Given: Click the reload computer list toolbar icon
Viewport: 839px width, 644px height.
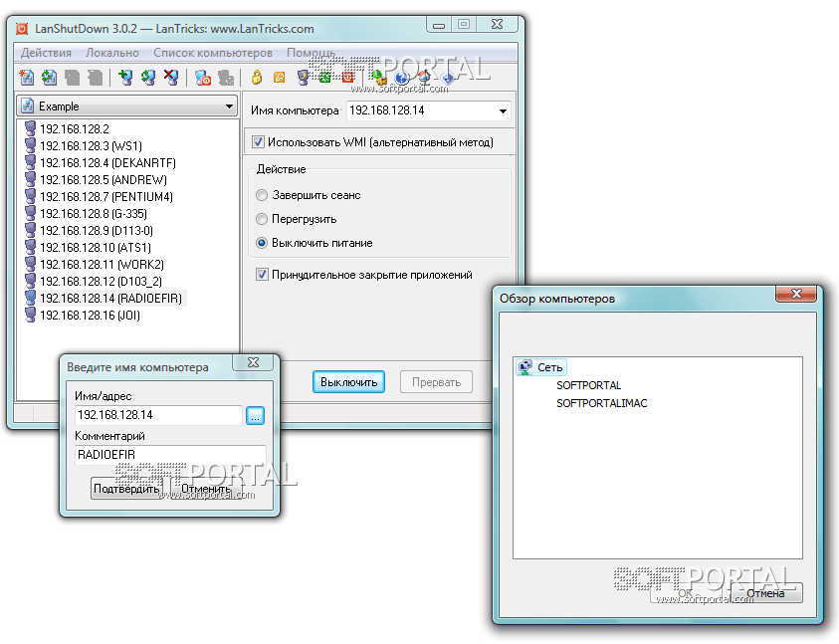Looking at the screenshot, I should 49,78.
